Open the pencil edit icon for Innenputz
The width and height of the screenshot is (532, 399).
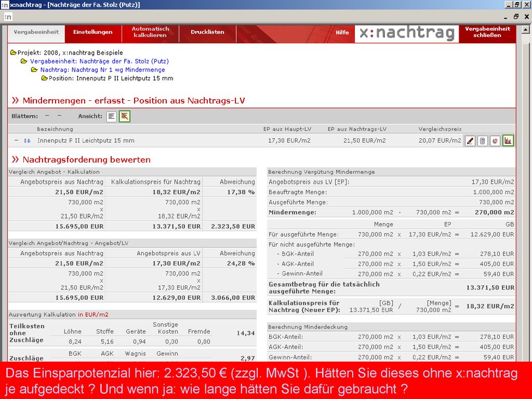tap(470, 141)
